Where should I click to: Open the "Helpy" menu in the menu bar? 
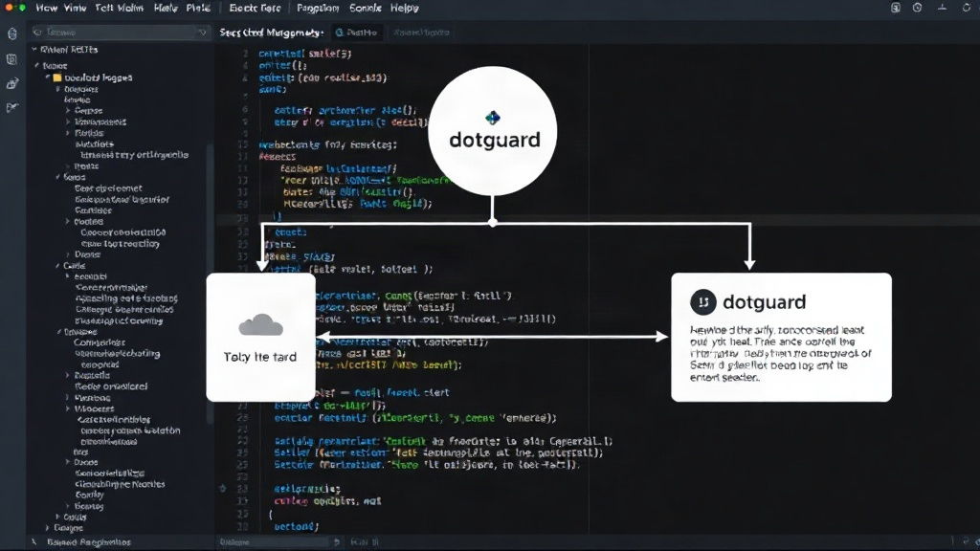coord(405,8)
